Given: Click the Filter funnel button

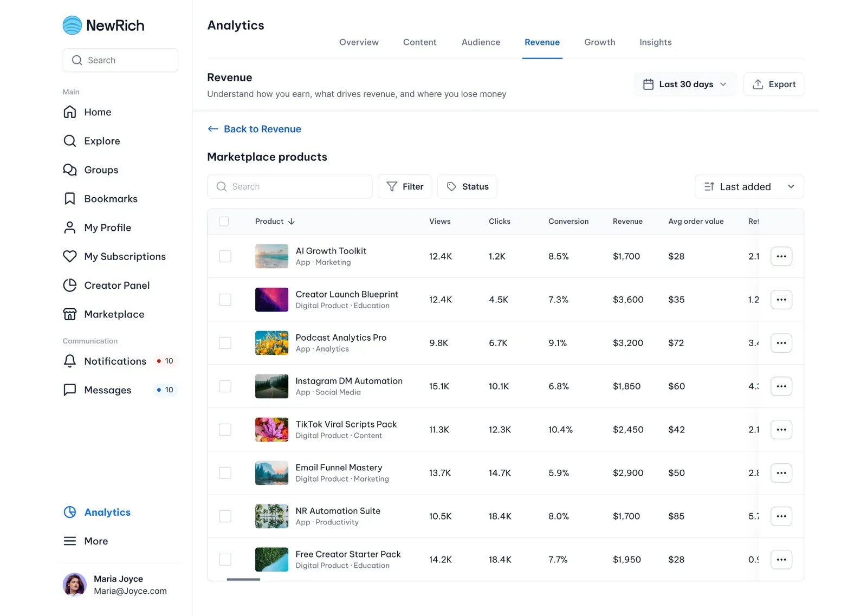Looking at the screenshot, I should pos(405,186).
